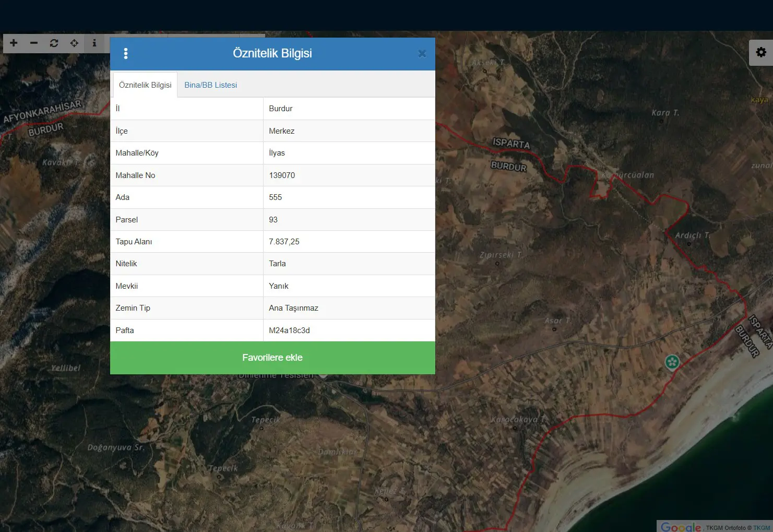Refresh the map with the reload icon
Image resolution: width=773 pixels, height=532 pixels.
[x=54, y=43]
